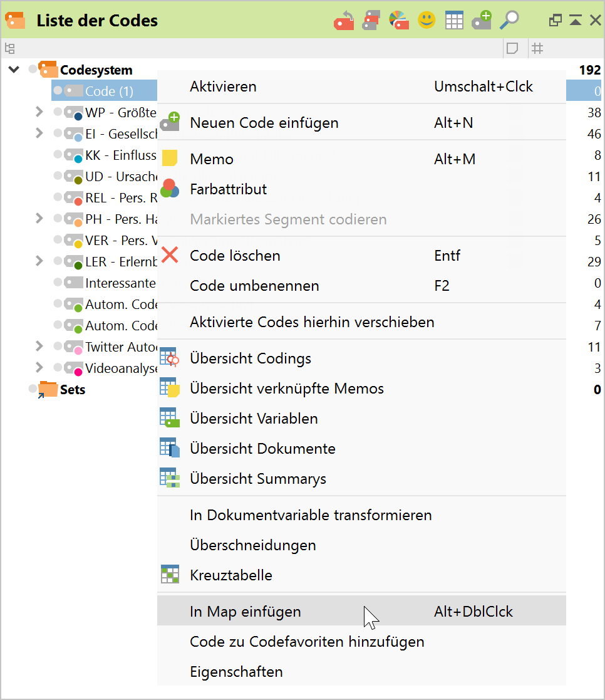This screenshot has height=700, width=605.
Task: Toggle activation circle for UD code
Action: (58, 176)
